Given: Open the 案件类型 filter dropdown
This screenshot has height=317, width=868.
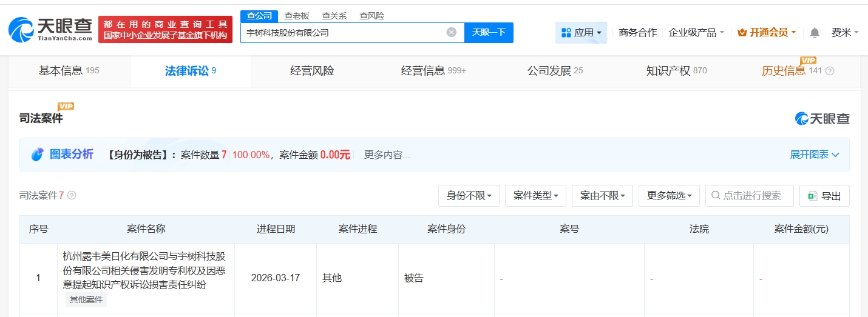Looking at the screenshot, I should click(x=535, y=196).
